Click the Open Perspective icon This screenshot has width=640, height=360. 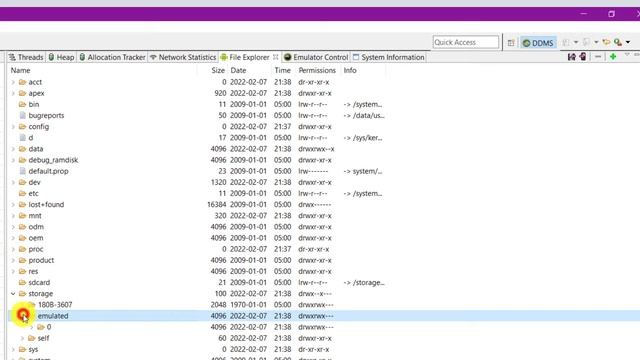click(511, 42)
